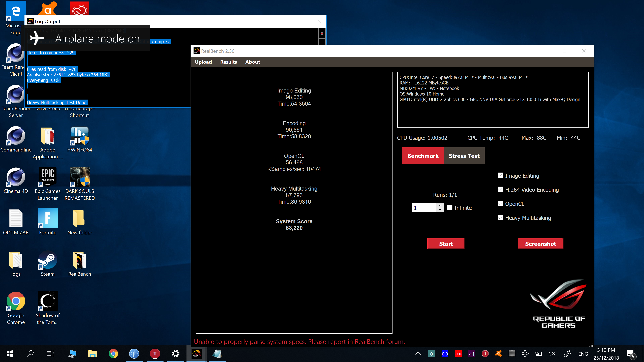Open File Explorer from taskbar
Screen dimensions: 644x362
point(92,353)
